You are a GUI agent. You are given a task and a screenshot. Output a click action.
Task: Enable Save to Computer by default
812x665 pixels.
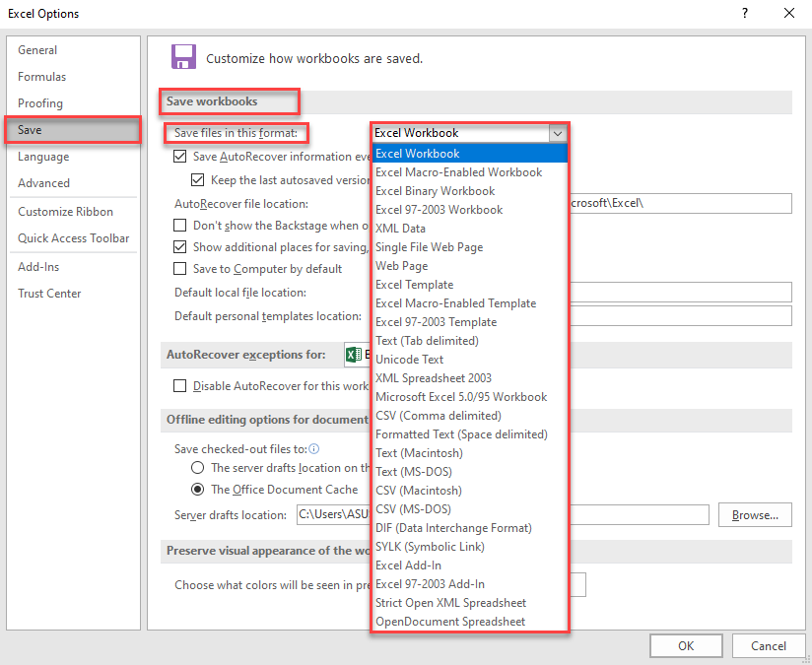coord(179,268)
